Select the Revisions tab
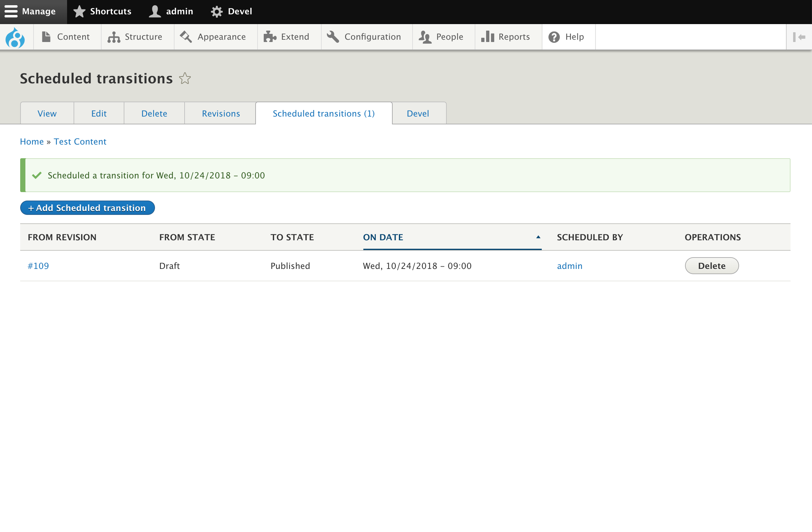812x532 pixels. [x=220, y=113]
